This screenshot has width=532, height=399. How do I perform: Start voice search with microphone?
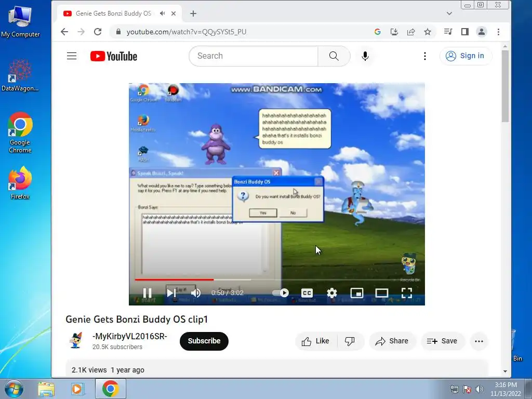365,56
